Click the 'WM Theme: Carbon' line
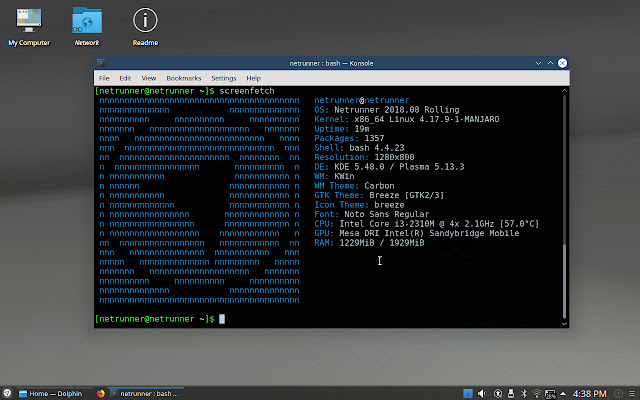 (x=354, y=186)
